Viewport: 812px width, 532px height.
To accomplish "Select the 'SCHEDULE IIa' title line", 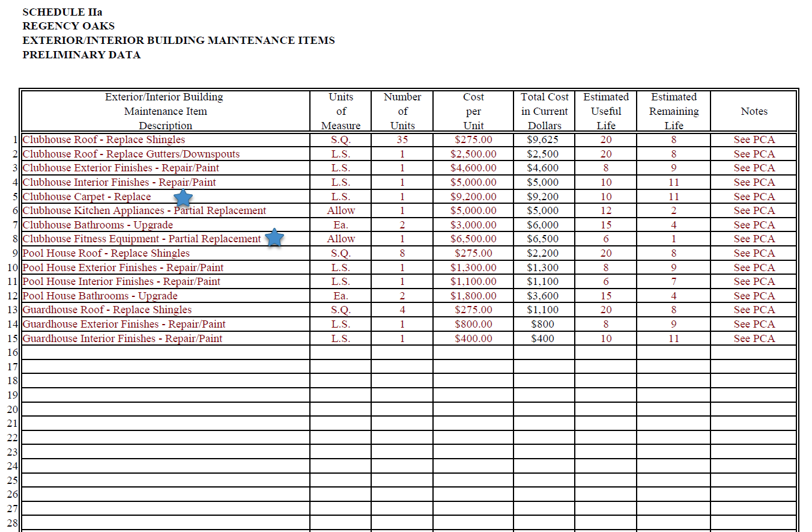I will click(x=62, y=12).
